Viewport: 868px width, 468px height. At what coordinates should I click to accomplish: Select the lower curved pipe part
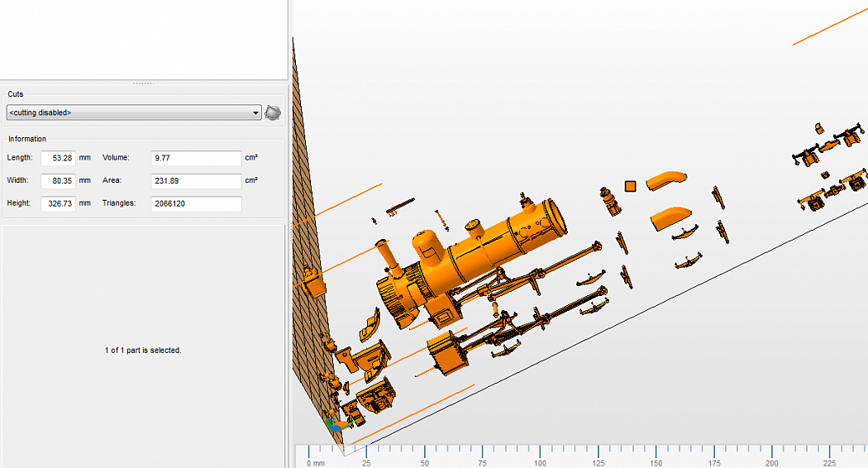coord(670,217)
